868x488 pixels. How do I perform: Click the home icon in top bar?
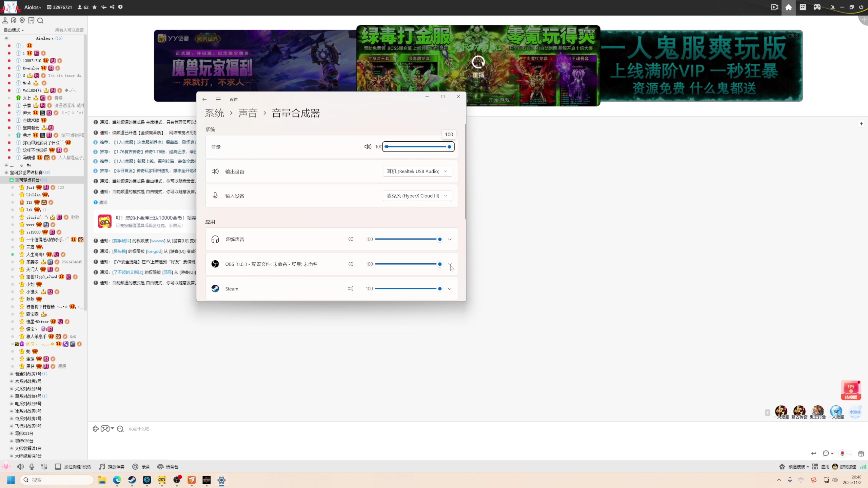(789, 7)
